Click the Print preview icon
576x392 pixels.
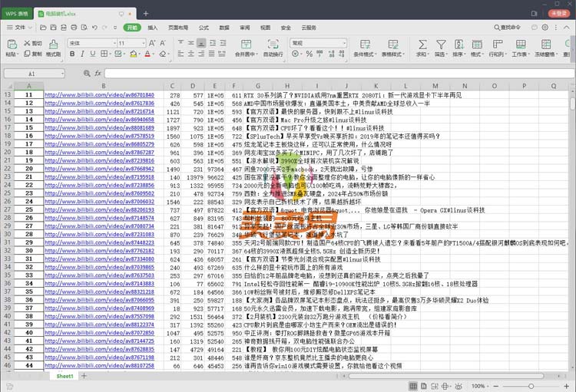coord(84,28)
